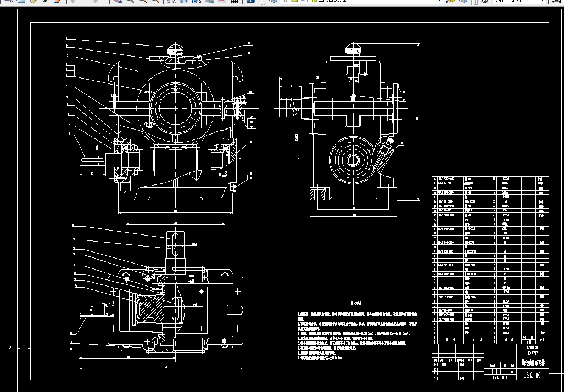Open the QuickCalc grid icon
Screen dimensions: 564x392
[x=234, y=1]
